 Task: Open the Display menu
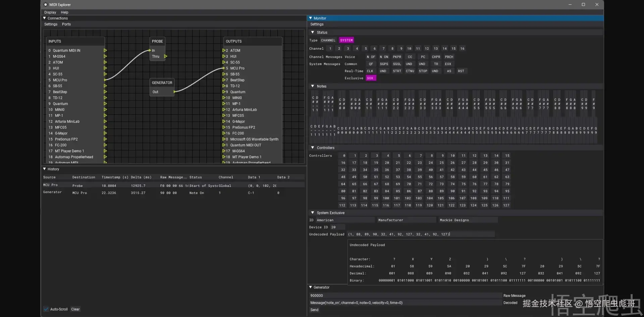[50, 12]
